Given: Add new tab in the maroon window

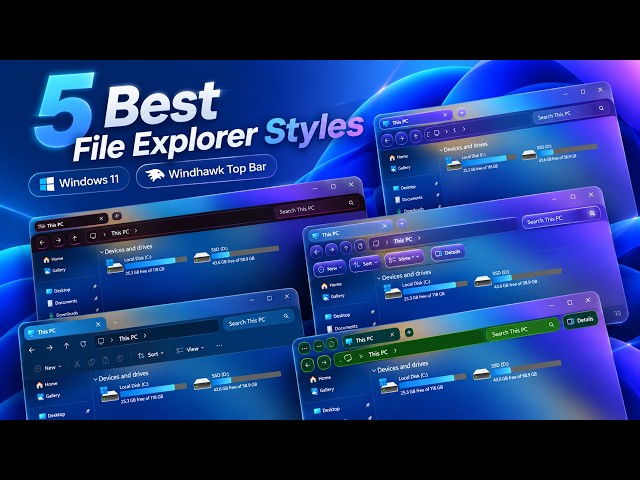Looking at the screenshot, I should [x=116, y=216].
